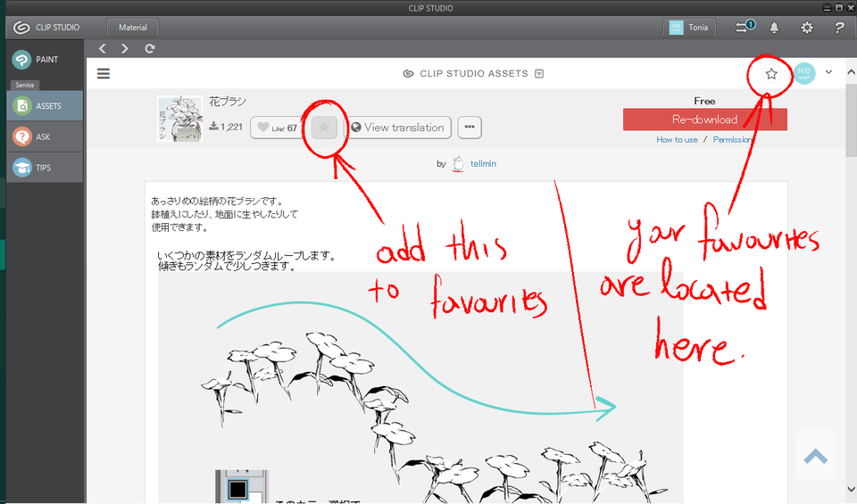The height and width of the screenshot is (504, 857).
Task: Open the 花ブラシ thumbnail
Action: click(x=179, y=119)
